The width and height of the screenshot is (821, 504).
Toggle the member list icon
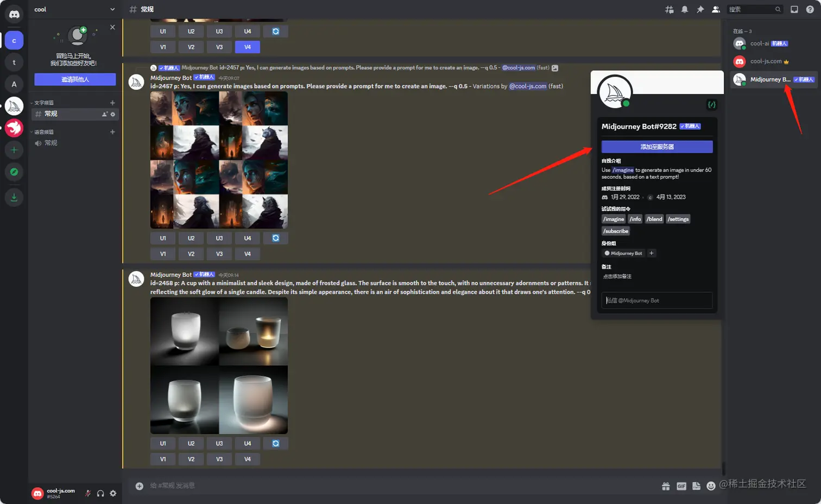click(x=716, y=9)
